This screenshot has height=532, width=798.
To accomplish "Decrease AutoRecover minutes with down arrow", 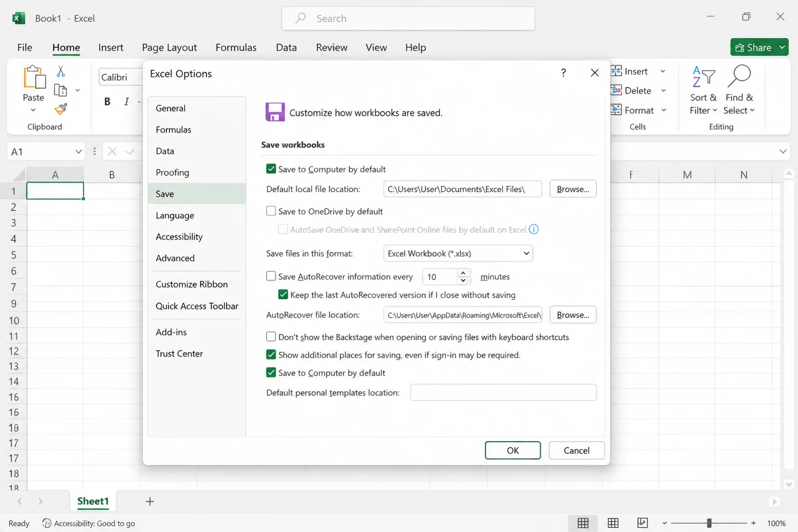I will (x=463, y=281).
